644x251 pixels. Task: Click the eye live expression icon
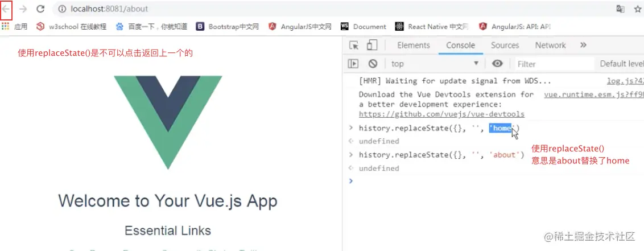pyautogui.click(x=497, y=64)
